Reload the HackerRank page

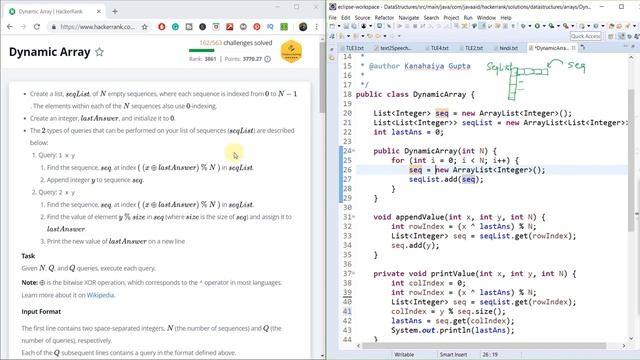pyautogui.click(x=37, y=27)
